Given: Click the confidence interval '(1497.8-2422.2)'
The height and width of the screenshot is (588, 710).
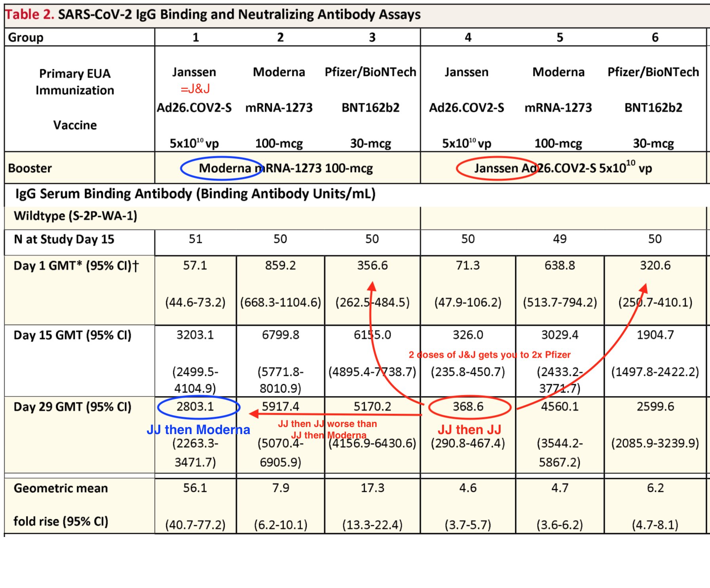Looking at the screenshot, I should point(655,372).
